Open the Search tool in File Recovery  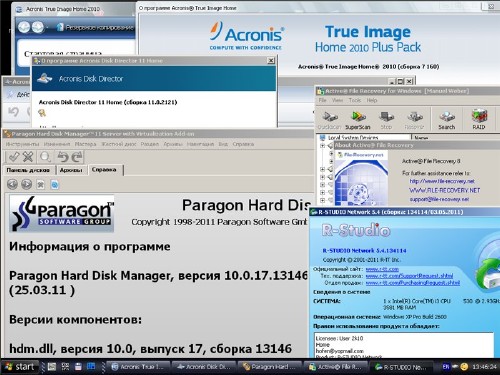click(447, 120)
